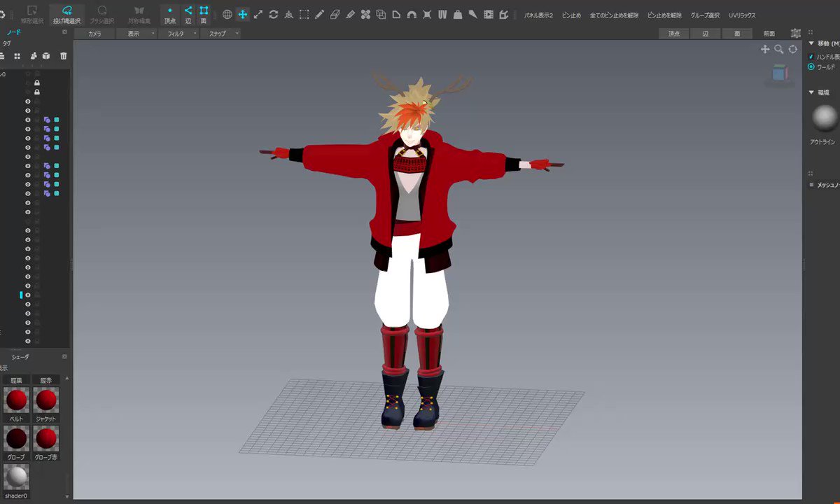Click the four-squares grid icon in the node panel
Screen dimensions: 840x504
[17, 56]
